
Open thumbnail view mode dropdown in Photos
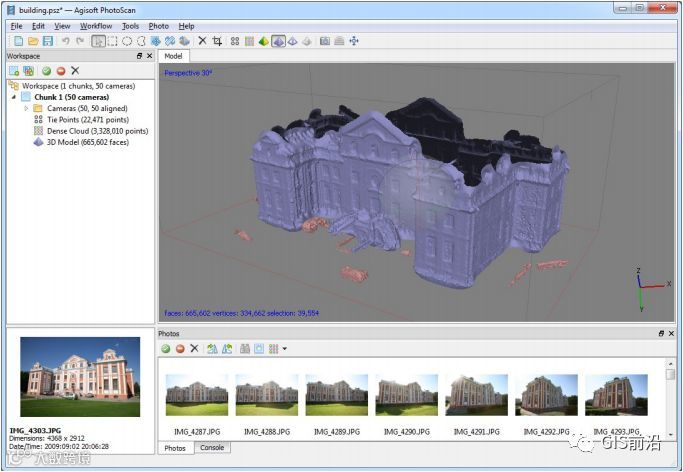285,348
